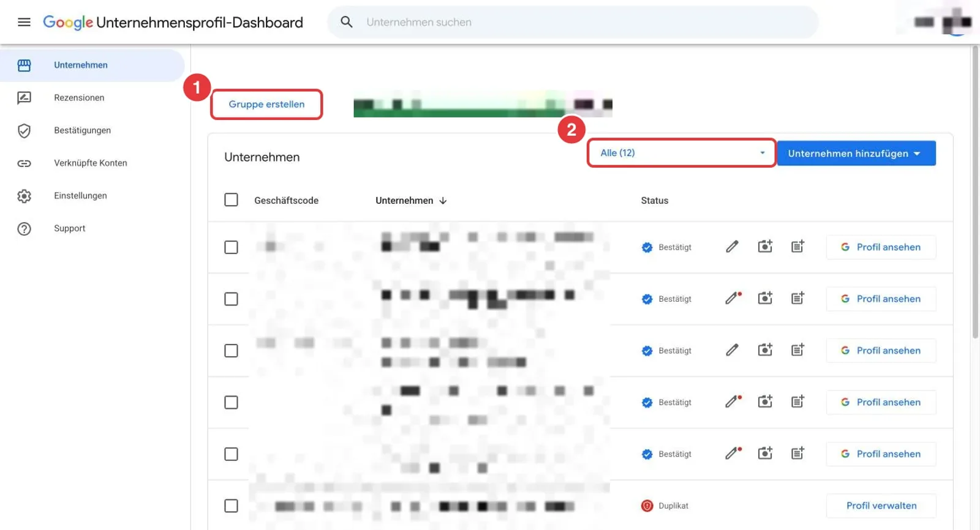The image size is (980, 530).
Task: Open the Support sidebar entry
Action: tap(70, 228)
